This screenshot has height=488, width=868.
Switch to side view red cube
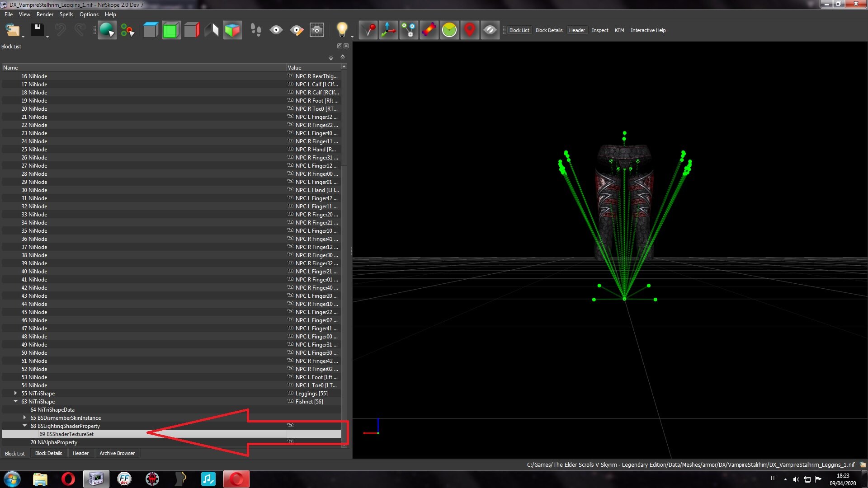point(192,30)
